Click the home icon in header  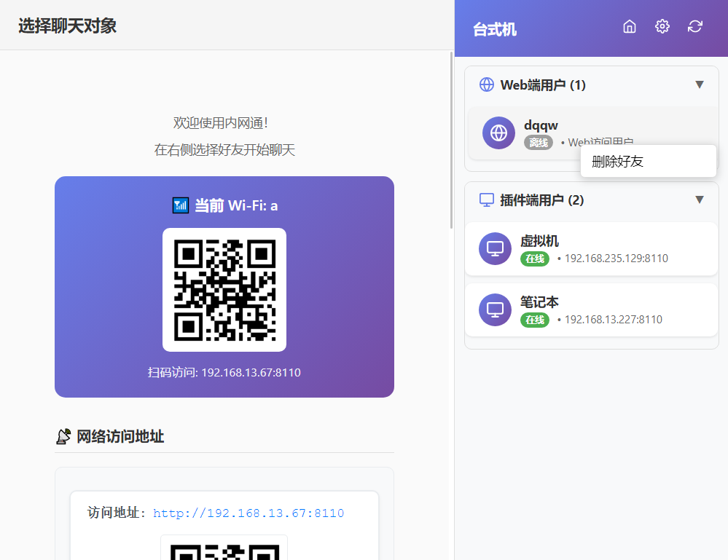(x=629, y=26)
